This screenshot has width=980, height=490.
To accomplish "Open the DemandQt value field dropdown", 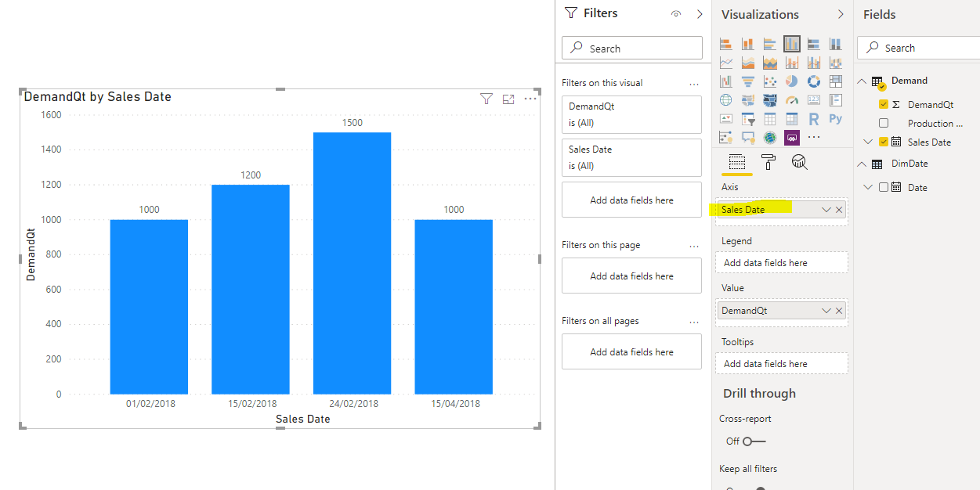I will click(826, 311).
